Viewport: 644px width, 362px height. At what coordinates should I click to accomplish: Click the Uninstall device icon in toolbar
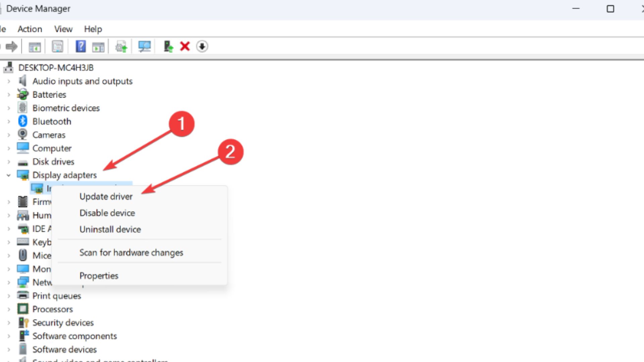[x=184, y=46]
